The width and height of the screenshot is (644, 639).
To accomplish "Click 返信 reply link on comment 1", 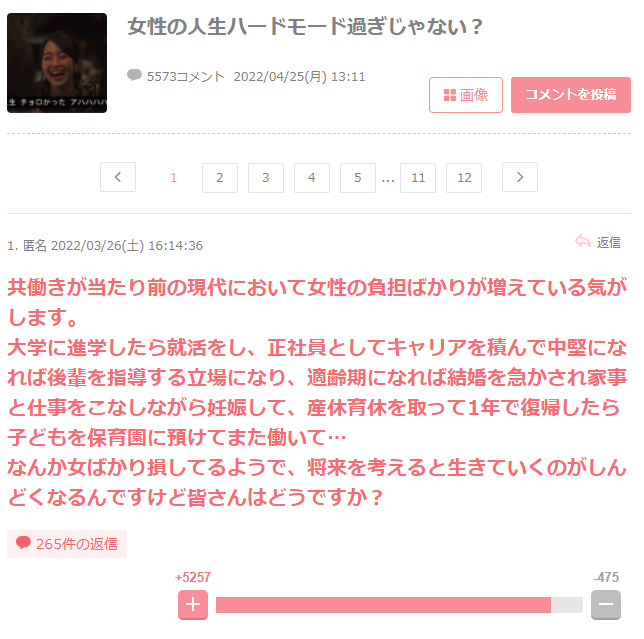I will (x=608, y=242).
